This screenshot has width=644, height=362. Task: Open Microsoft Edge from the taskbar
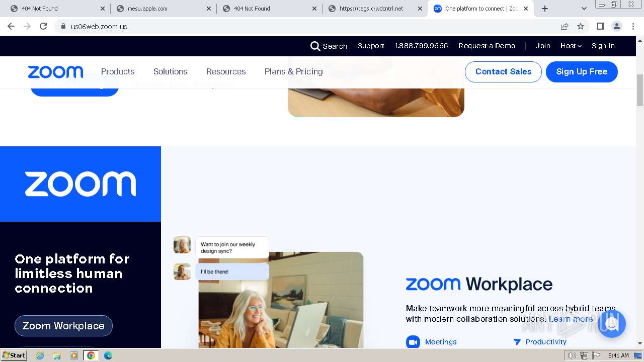point(108,355)
